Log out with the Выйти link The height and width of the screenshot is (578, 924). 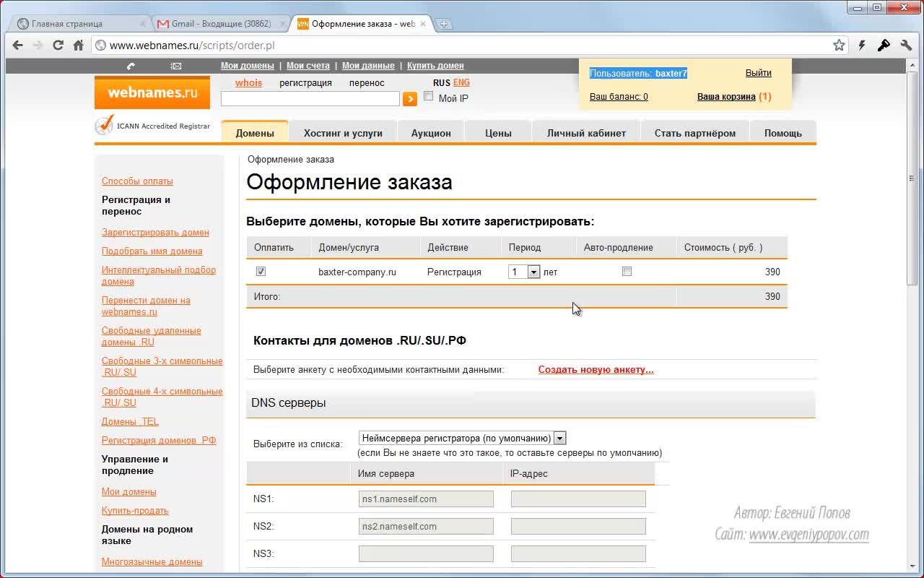[759, 73]
